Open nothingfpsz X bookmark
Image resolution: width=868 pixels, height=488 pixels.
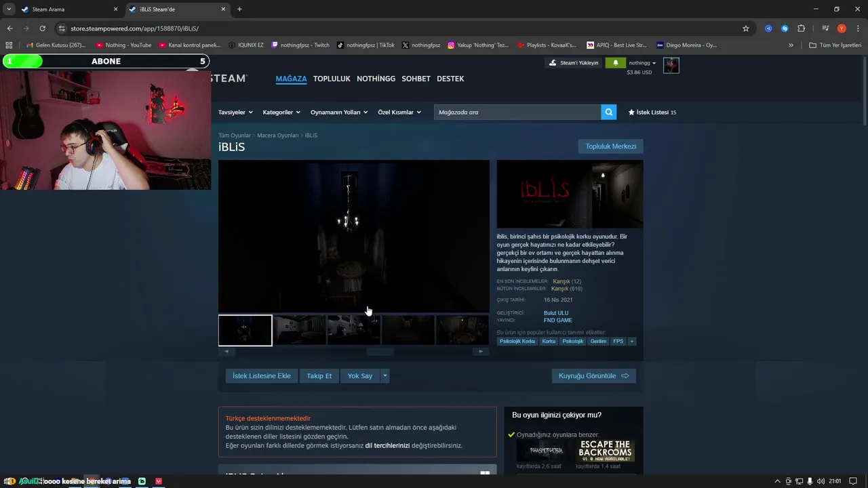(421, 45)
